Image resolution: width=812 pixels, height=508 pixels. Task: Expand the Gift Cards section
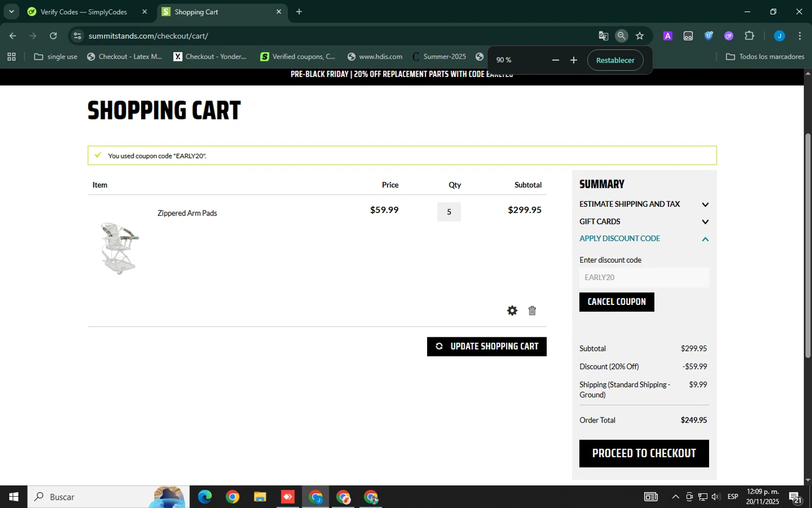coord(644,222)
